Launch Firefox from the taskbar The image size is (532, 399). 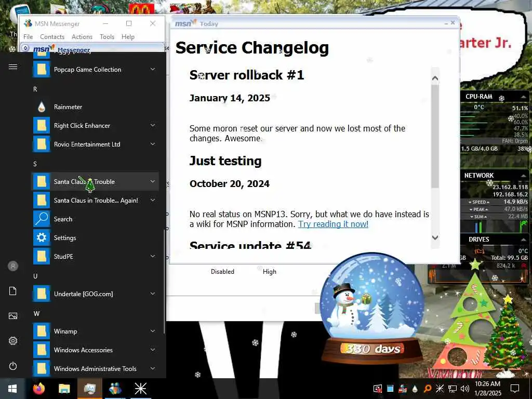[x=38, y=389]
